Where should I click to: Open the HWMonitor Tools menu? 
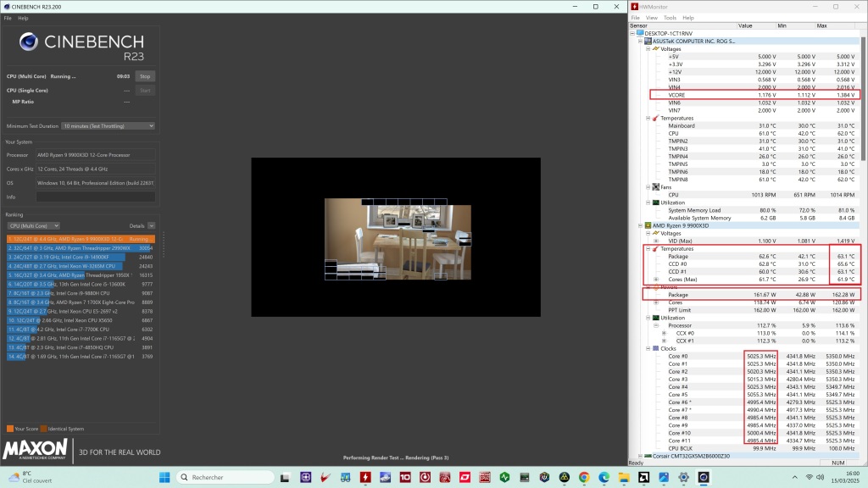pyautogui.click(x=670, y=18)
